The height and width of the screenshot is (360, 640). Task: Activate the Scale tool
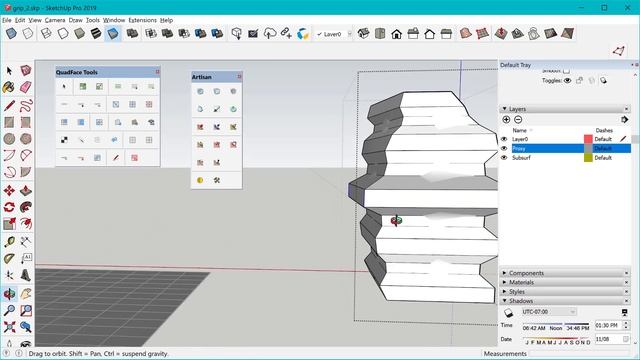click(9, 224)
